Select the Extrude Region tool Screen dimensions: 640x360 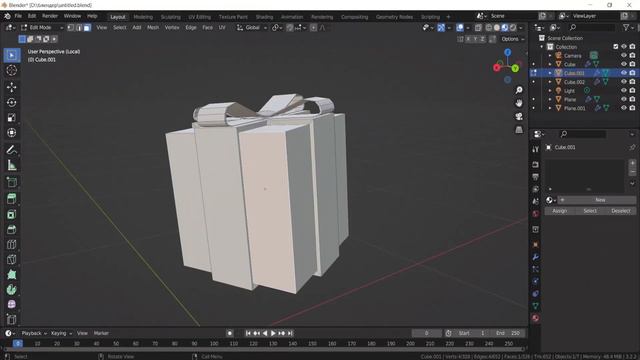11,199
